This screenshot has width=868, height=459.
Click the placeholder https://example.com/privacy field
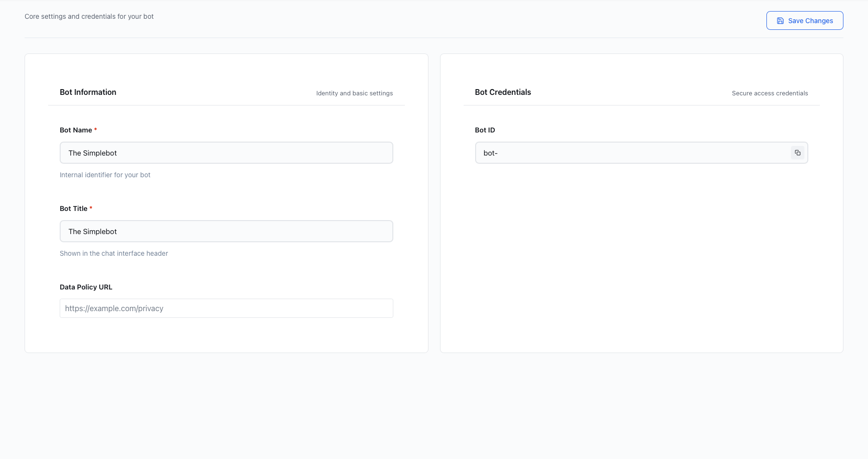(226, 308)
